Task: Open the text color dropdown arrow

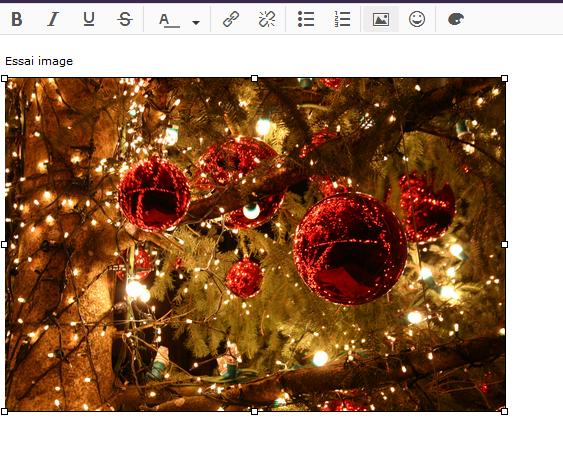Action: coord(196,23)
